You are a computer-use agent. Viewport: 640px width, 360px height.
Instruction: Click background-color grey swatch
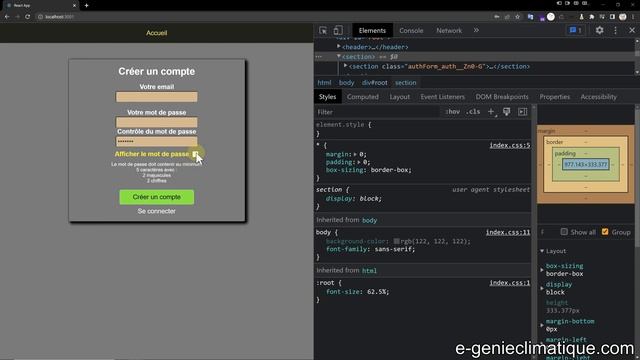click(x=396, y=241)
